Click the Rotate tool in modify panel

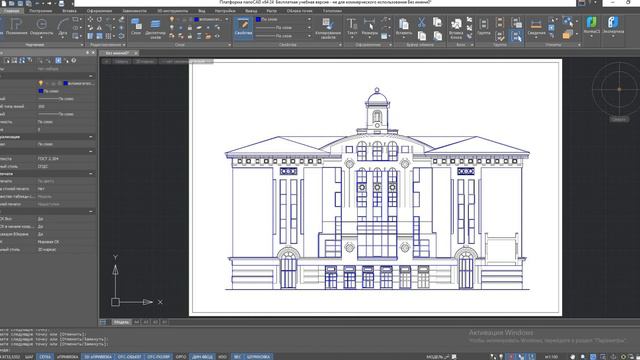pyautogui.click(x=99, y=19)
